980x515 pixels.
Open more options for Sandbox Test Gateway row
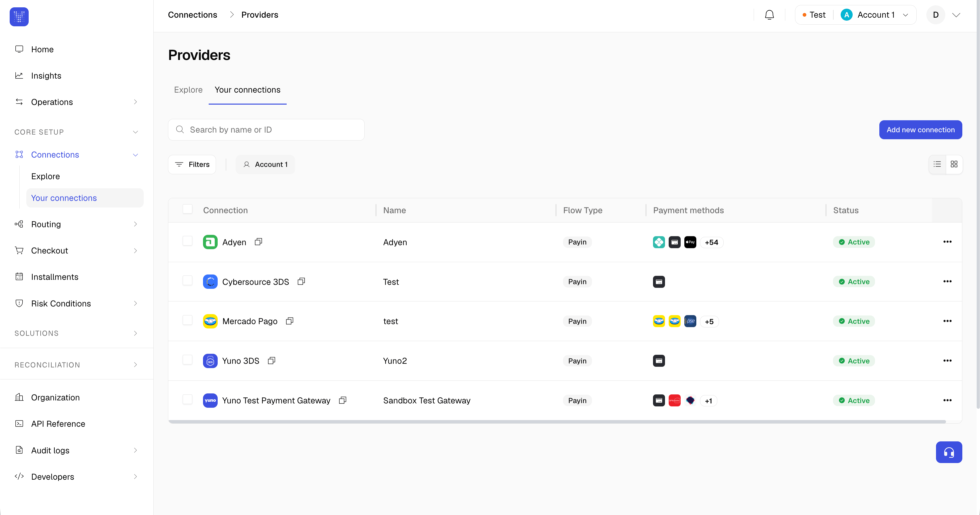pyautogui.click(x=947, y=400)
